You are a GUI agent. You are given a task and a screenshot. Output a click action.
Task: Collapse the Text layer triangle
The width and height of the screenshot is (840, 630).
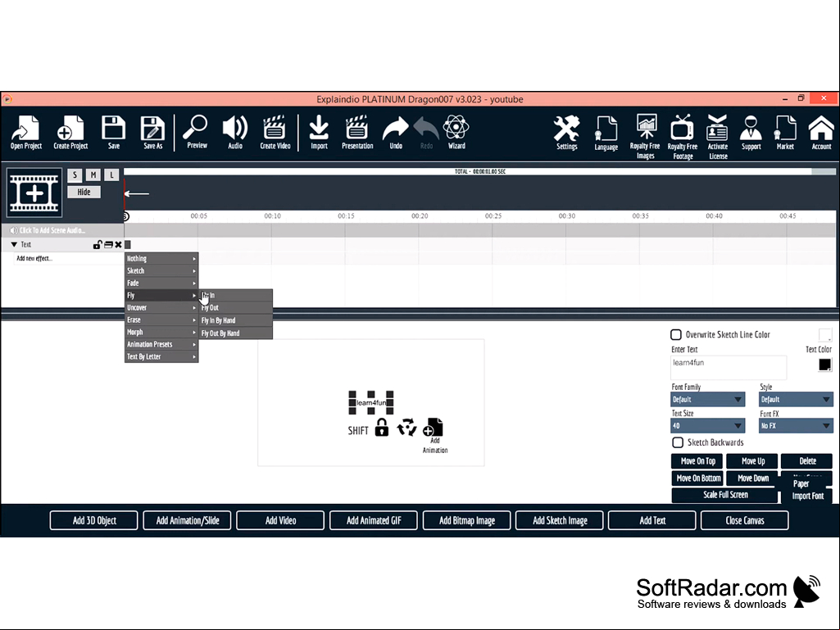14,244
